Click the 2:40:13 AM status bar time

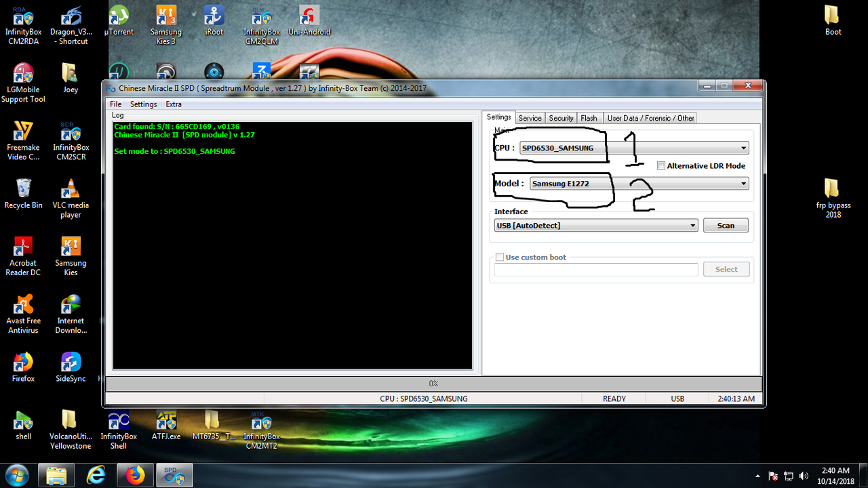[736, 399]
